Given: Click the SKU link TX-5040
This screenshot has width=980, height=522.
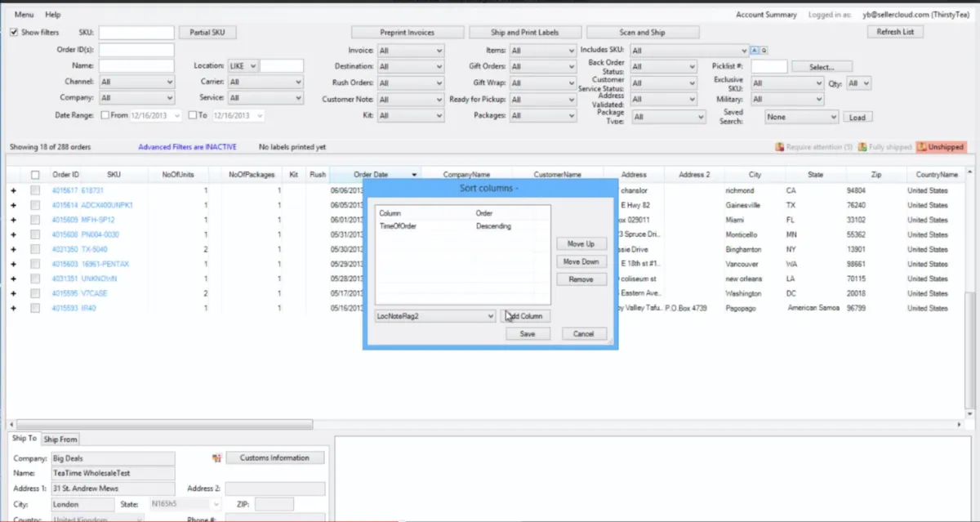Looking at the screenshot, I should [x=94, y=249].
